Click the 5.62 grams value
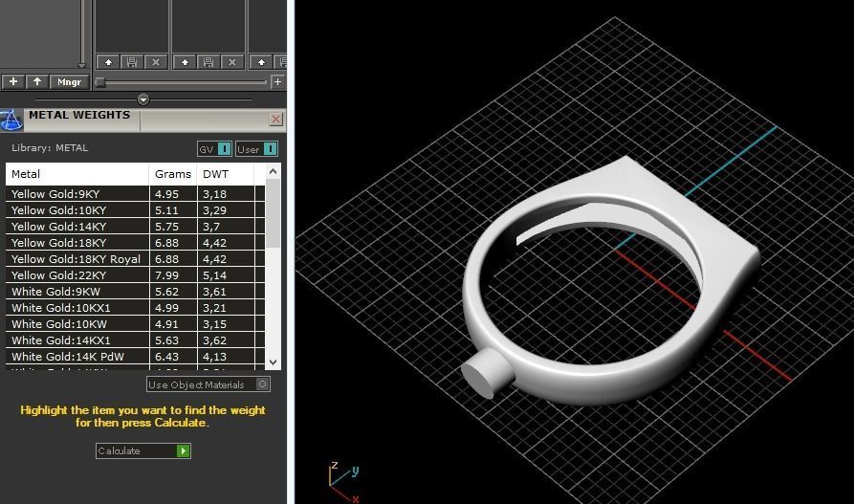 [x=166, y=292]
